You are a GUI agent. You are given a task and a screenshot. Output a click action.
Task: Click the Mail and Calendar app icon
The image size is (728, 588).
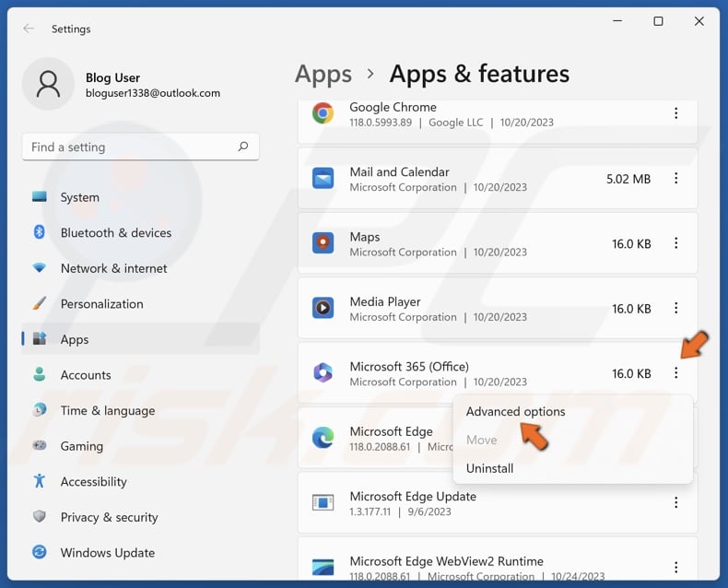point(323,179)
